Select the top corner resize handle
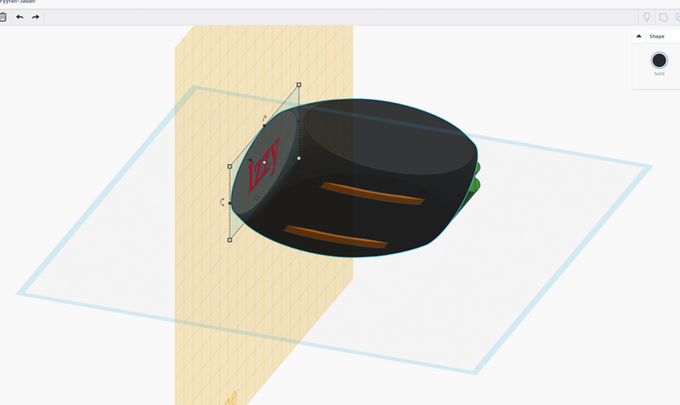Viewport: 680px width, 405px height. pos(299,85)
